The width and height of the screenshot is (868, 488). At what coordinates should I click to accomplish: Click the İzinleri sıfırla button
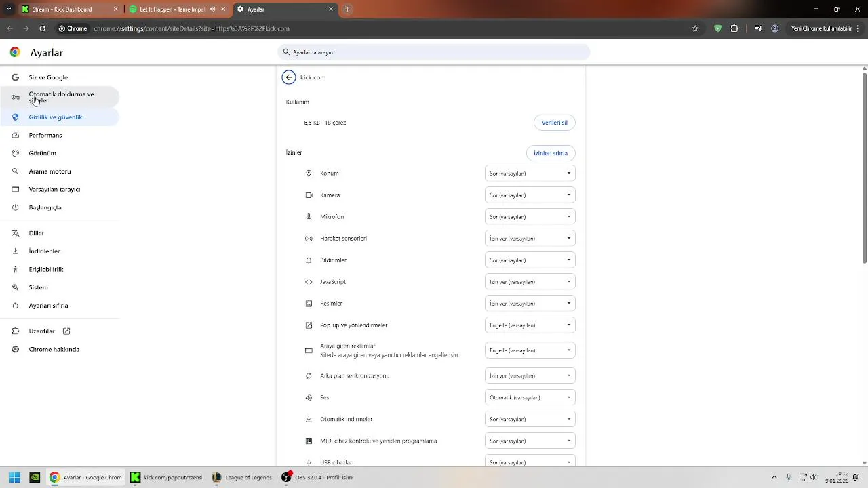click(551, 153)
